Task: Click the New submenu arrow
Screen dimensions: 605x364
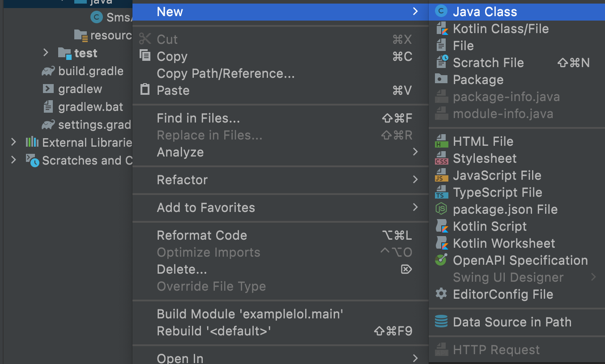Action: (x=415, y=12)
